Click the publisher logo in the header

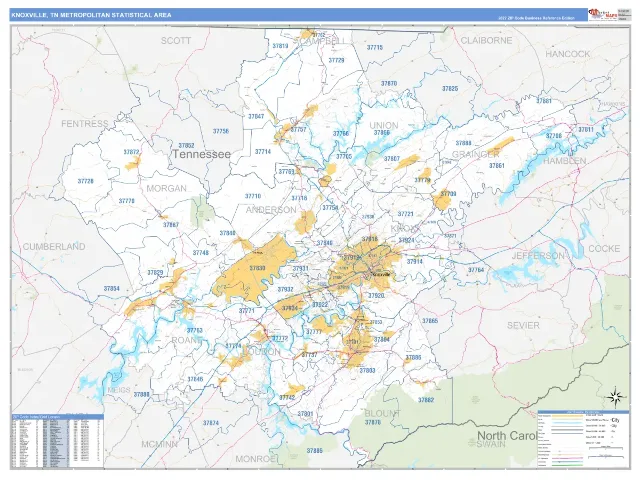click(602, 15)
